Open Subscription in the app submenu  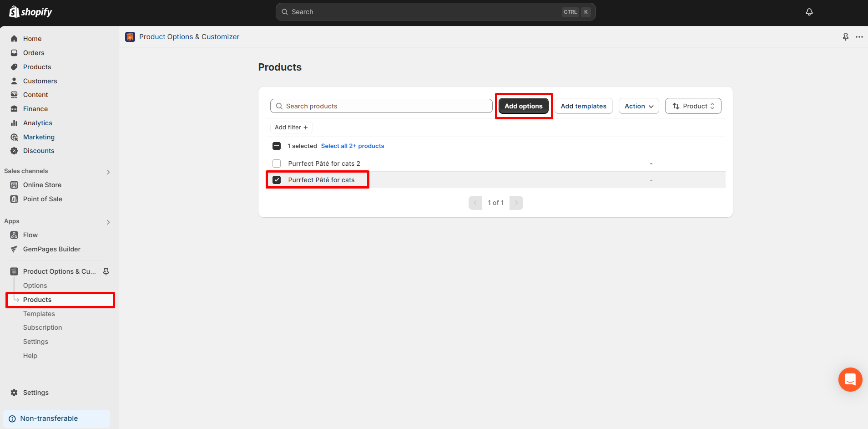click(42, 327)
